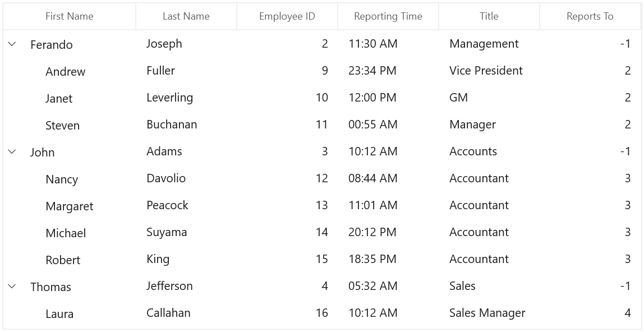Screen dimensions: 644x332
Task: Select the Thomas tree row
Action: [x=322, y=286]
